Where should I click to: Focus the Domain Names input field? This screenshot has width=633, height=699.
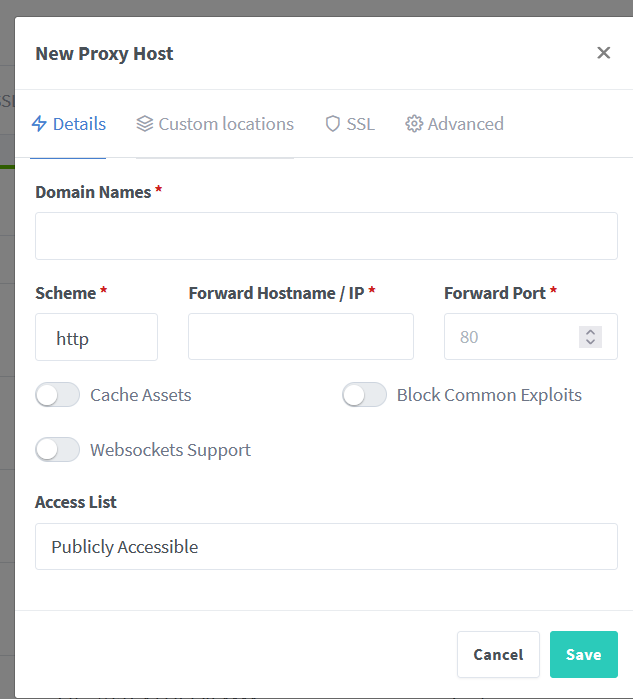[x=326, y=236]
